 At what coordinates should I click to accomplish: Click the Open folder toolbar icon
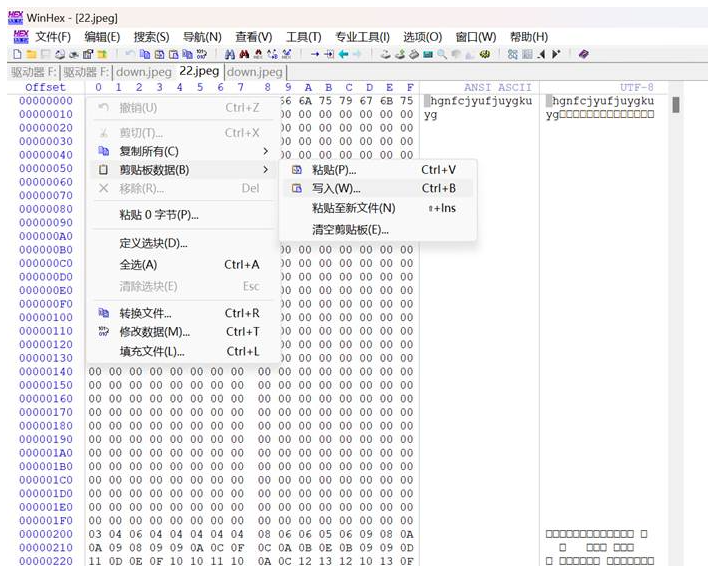coord(102,54)
